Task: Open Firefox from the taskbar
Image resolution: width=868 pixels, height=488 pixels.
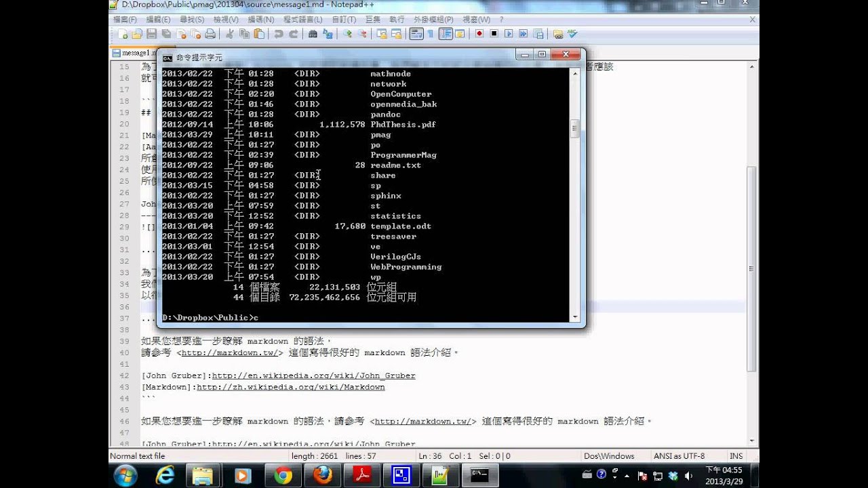Action: pyautogui.click(x=323, y=476)
